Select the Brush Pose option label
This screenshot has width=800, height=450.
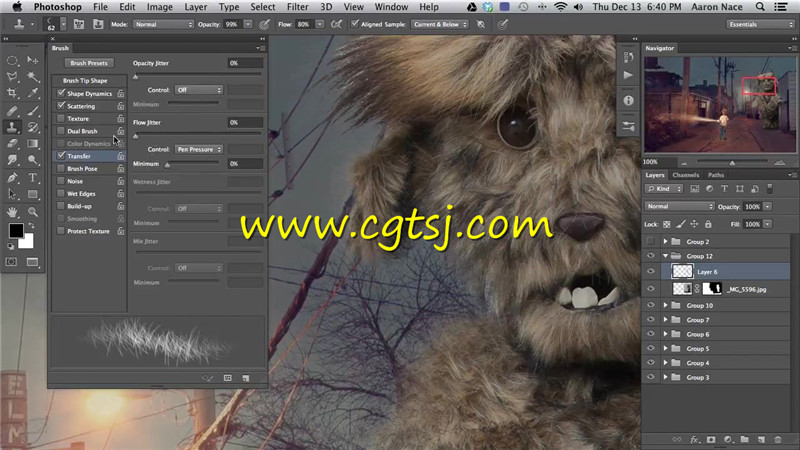[82, 169]
